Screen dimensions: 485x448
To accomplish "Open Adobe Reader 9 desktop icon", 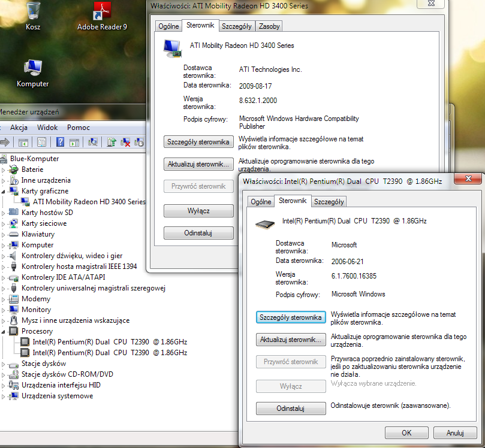I will [x=102, y=16].
